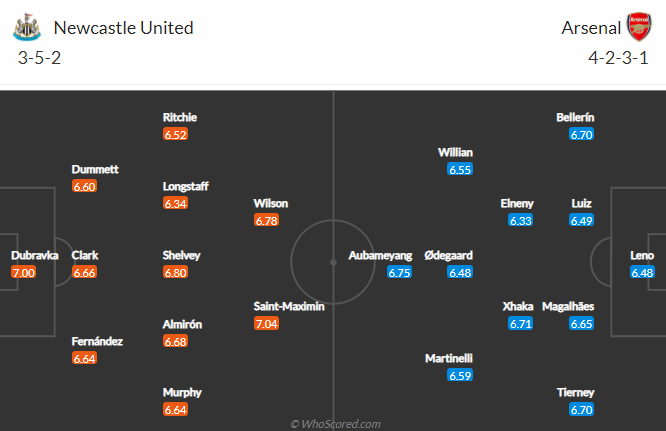Image resolution: width=666 pixels, height=431 pixels.
Task: Click the WhoScored.com watermark text
Action: pyautogui.click(x=335, y=424)
